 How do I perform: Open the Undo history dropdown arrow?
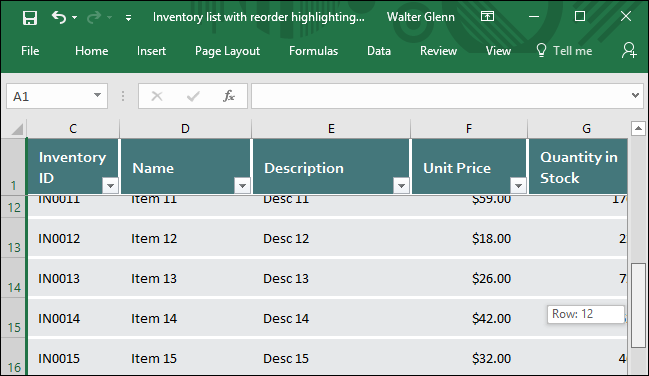pos(75,17)
